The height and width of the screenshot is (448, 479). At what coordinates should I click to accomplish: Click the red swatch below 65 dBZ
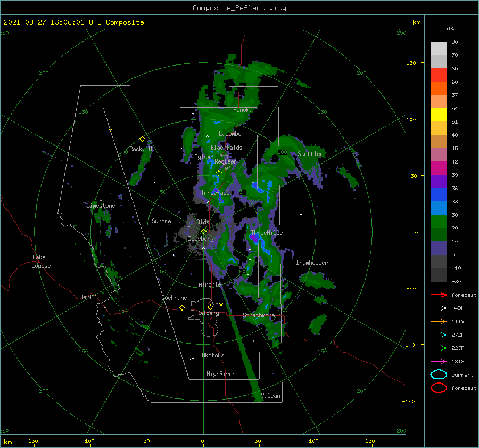tap(439, 75)
